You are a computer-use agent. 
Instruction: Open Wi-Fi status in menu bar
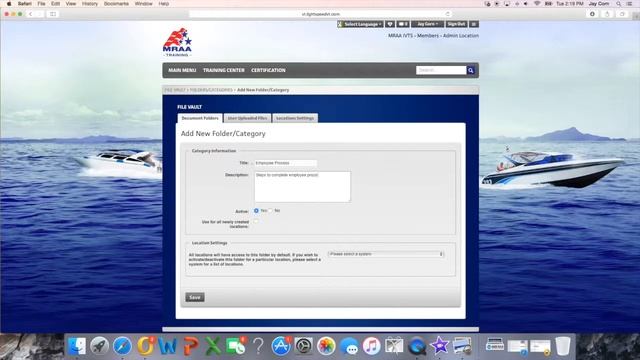(537, 4)
